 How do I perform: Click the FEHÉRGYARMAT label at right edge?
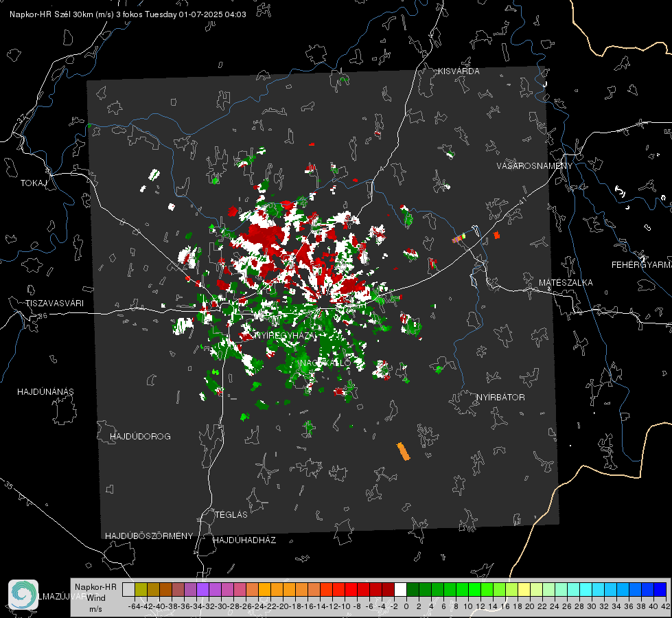click(642, 265)
